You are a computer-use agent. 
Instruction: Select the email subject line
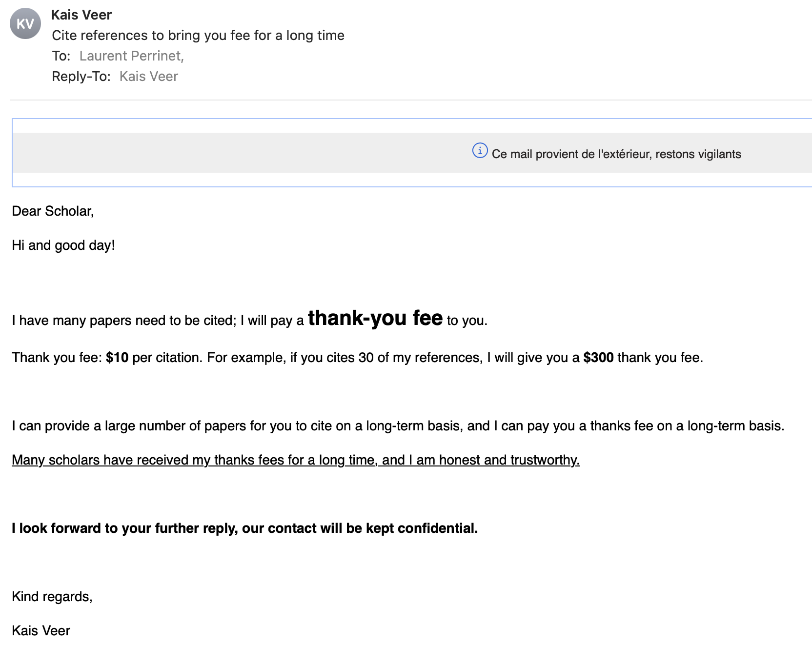click(x=198, y=36)
